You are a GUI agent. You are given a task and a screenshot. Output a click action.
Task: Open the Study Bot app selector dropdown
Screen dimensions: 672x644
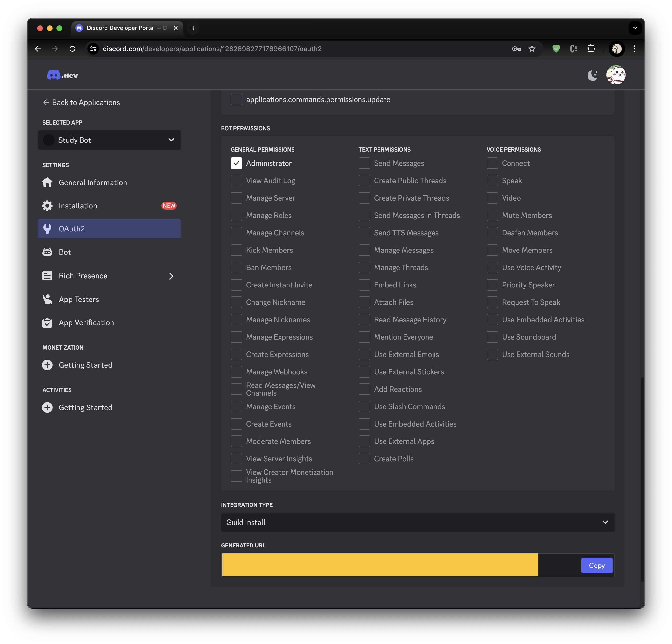109,140
